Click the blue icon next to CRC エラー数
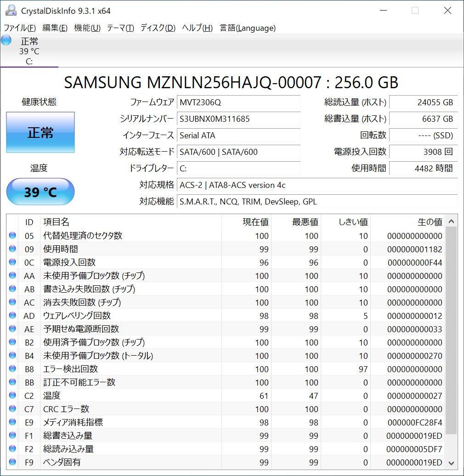 click(x=12, y=409)
